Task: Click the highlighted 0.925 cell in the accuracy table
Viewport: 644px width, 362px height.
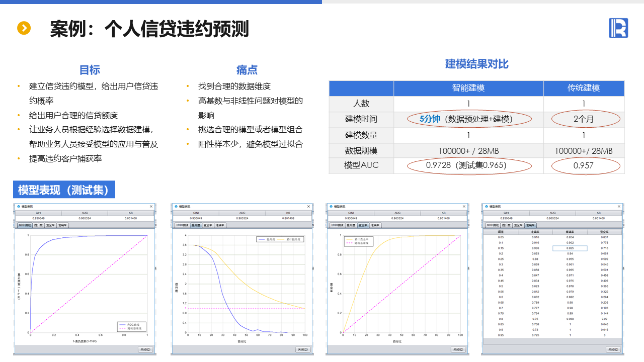Action: [570, 248]
